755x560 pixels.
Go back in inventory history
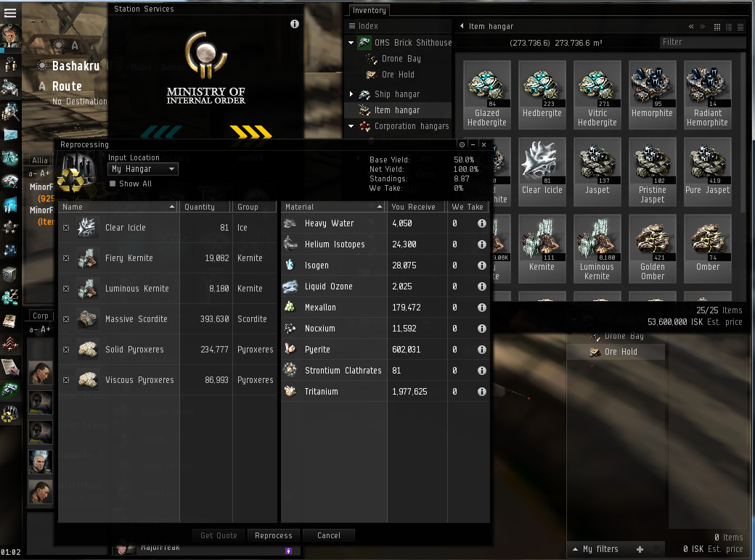tap(691, 26)
